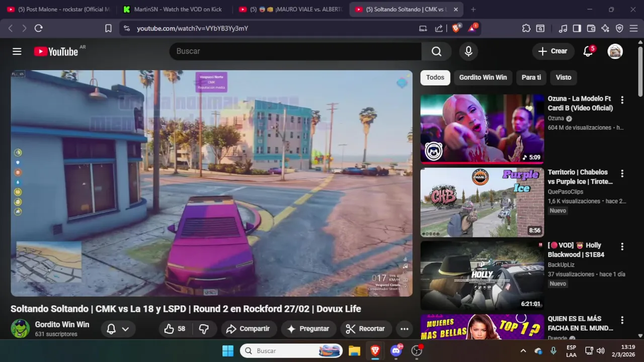This screenshot has width=644, height=362.
Task: Open the Brave main menu
Action: (634, 29)
